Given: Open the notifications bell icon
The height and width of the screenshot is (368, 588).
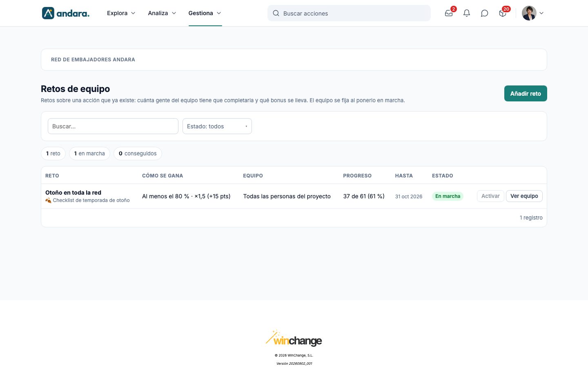Looking at the screenshot, I should click(x=467, y=13).
